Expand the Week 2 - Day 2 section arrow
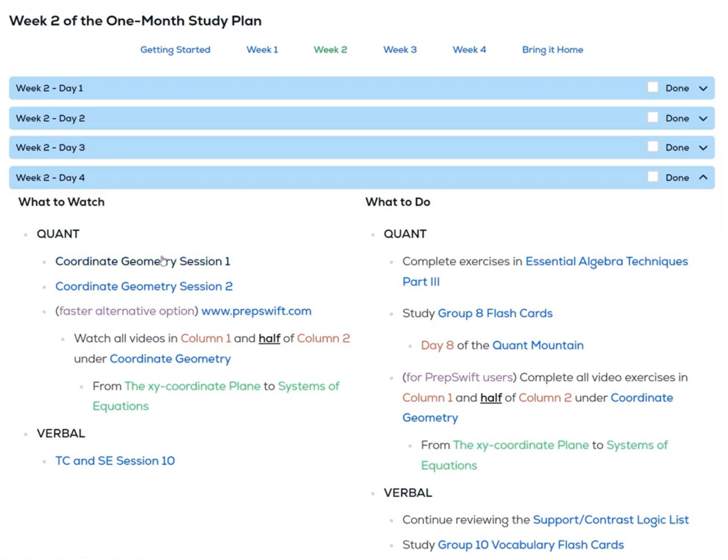The image size is (728, 560). [x=703, y=119]
